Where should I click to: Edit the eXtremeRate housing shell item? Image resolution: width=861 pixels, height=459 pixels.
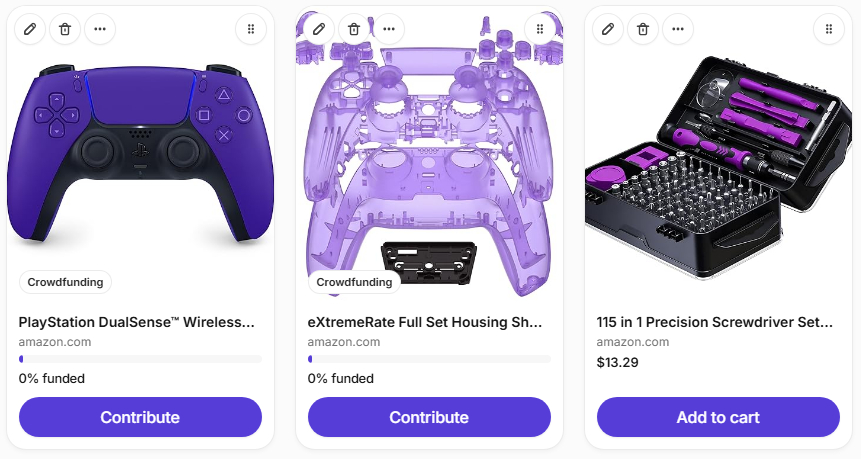pos(319,29)
